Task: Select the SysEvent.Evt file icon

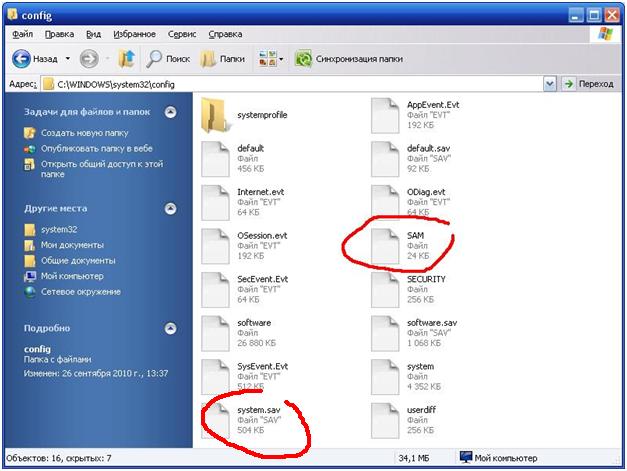Action: [x=215, y=377]
